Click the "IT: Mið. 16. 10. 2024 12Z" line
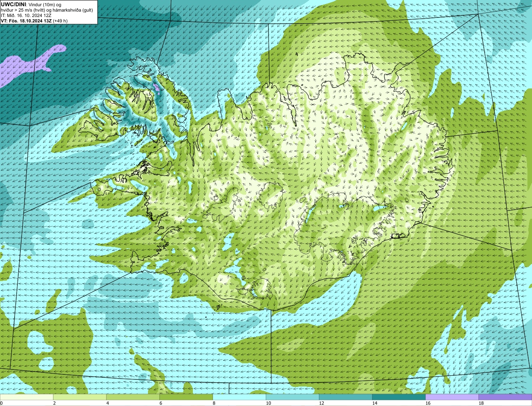 tap(26, 15)
